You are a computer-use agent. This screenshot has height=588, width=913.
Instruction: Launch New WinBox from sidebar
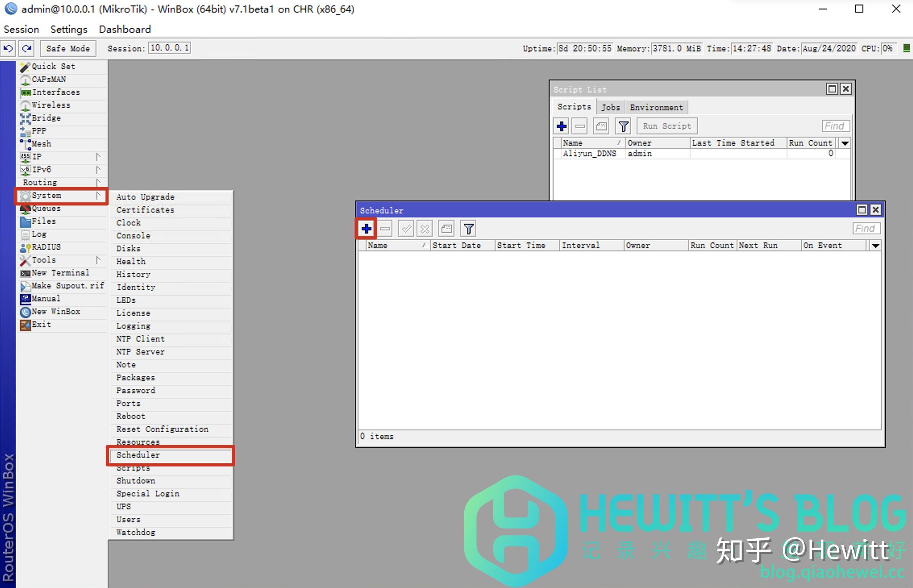(x=63, y=312)
